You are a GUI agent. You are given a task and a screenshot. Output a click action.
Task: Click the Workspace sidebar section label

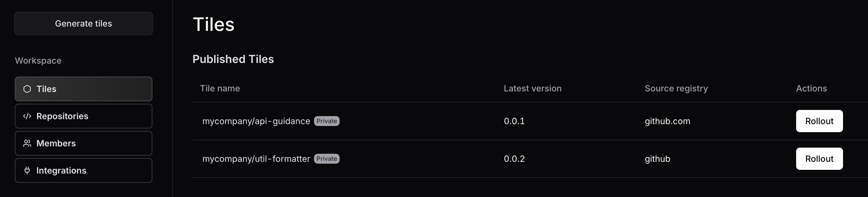pos(38,61)
